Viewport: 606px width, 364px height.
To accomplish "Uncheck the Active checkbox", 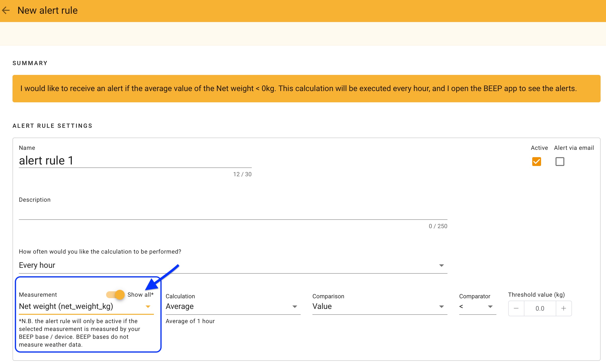I will point(536,161).
